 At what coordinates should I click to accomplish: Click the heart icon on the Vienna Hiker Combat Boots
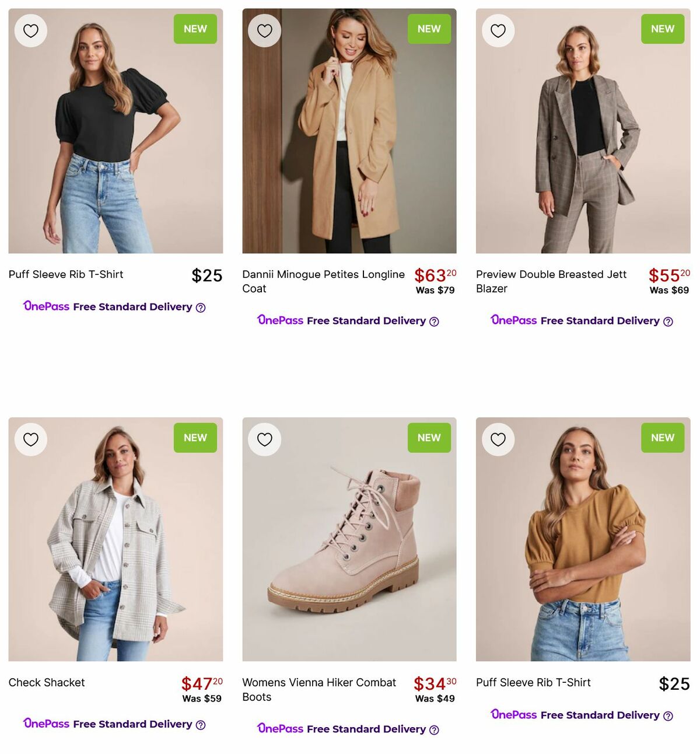click(x=264, y=439)
